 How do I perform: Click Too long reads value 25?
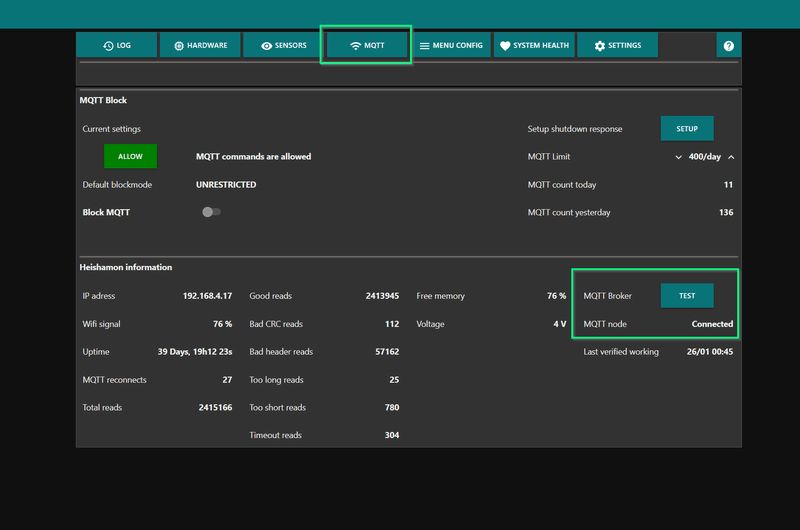pos(394,380)
